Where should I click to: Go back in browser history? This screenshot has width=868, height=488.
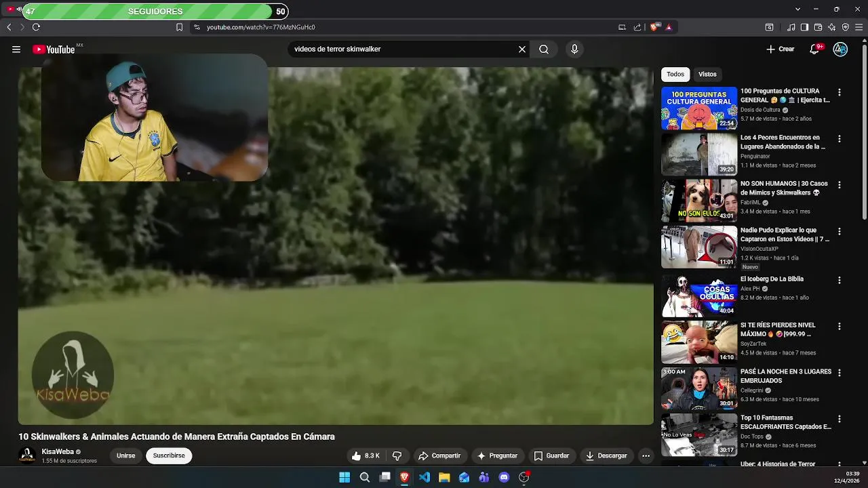(x=9, y=27)
